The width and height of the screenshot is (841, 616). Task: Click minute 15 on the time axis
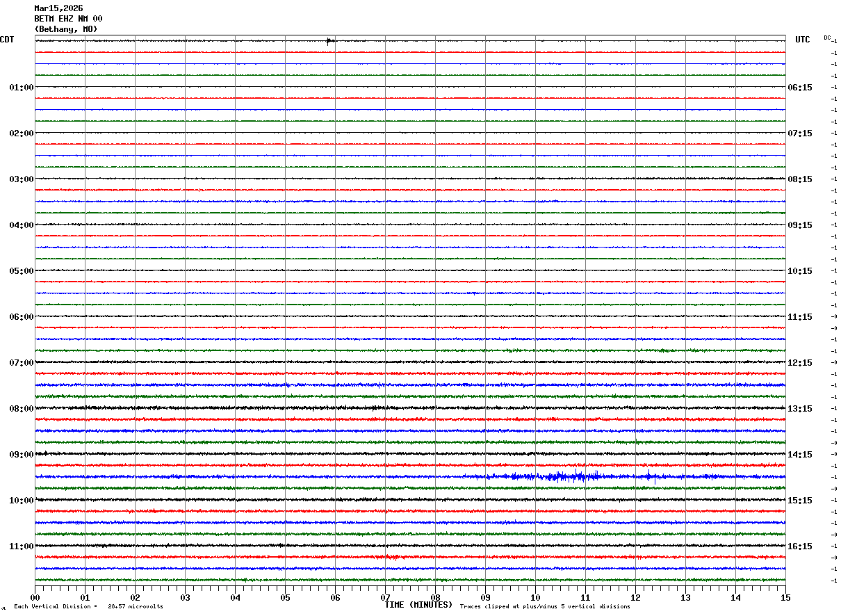(x=785, y=597)
